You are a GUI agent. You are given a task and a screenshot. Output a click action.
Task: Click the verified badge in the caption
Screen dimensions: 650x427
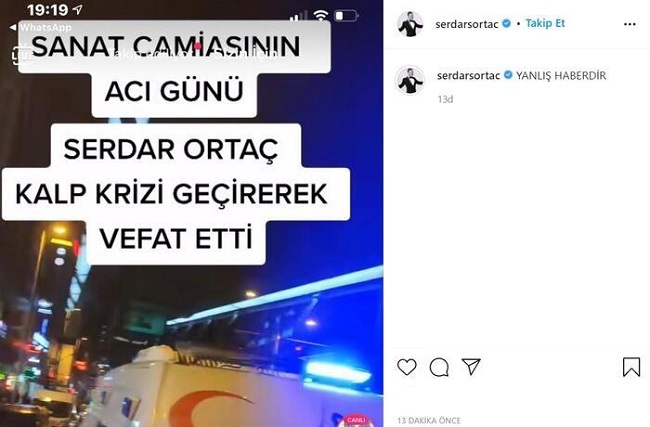coord(508,75)
